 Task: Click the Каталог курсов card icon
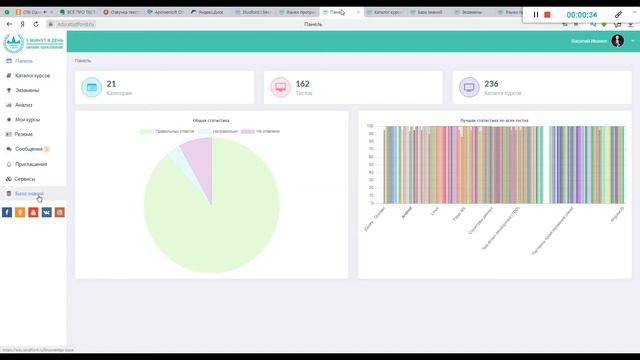[x=469, y=87]
